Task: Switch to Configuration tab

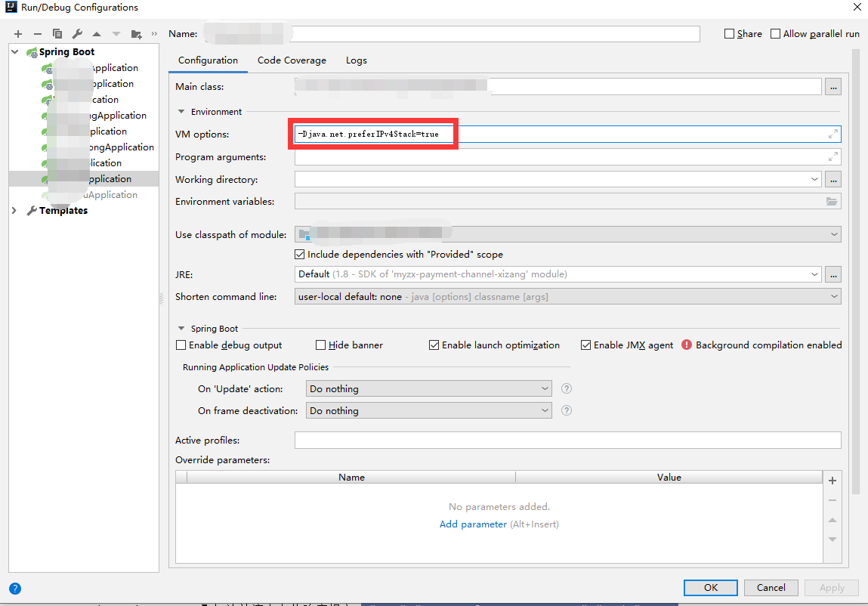Action: coord(208,60)
